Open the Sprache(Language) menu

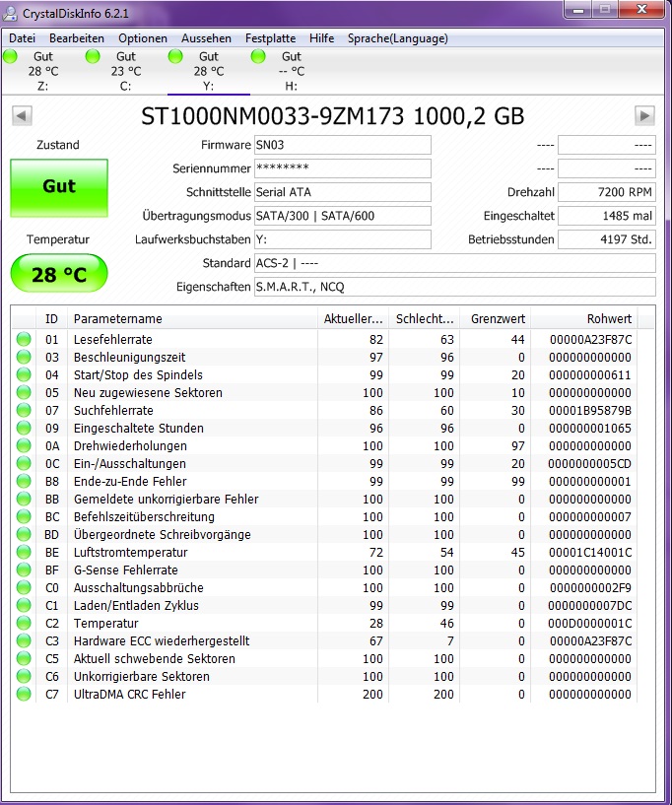point(397,38)
